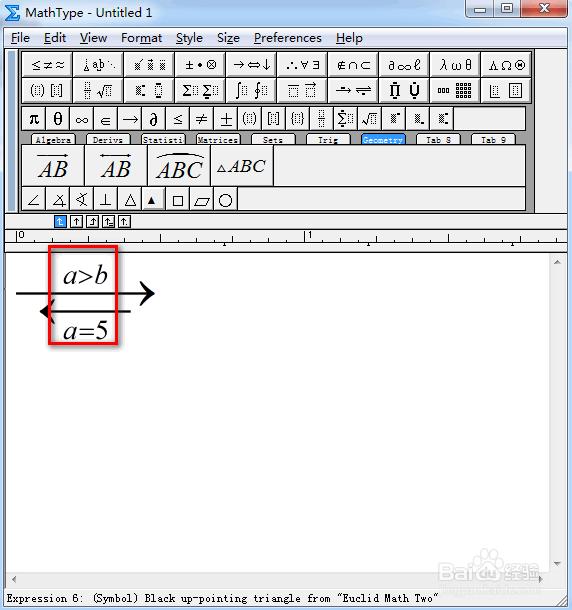Open the boxes templates palette
This screenshot has width=572, height=610.
[506, 90]
